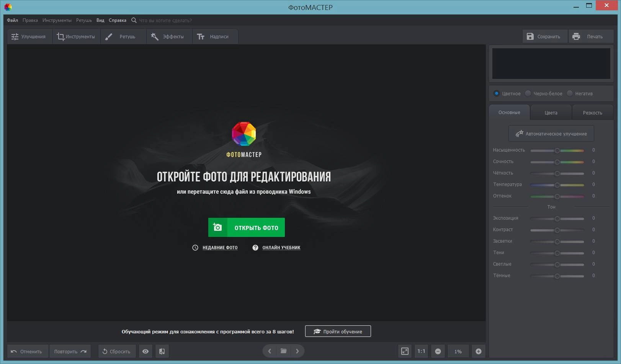This screenshot has width=621, height=364.
Task: Maximize the ФотоМАСТЕР window
Action: coord(589,6)
